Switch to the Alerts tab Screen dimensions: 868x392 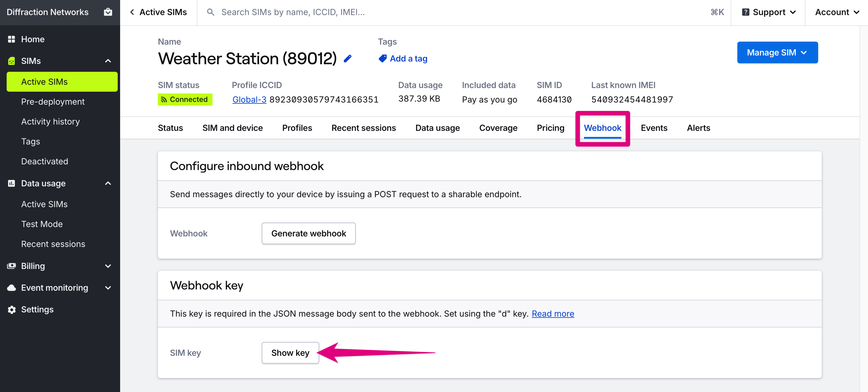pyautogui.click(x=698, y=128)
